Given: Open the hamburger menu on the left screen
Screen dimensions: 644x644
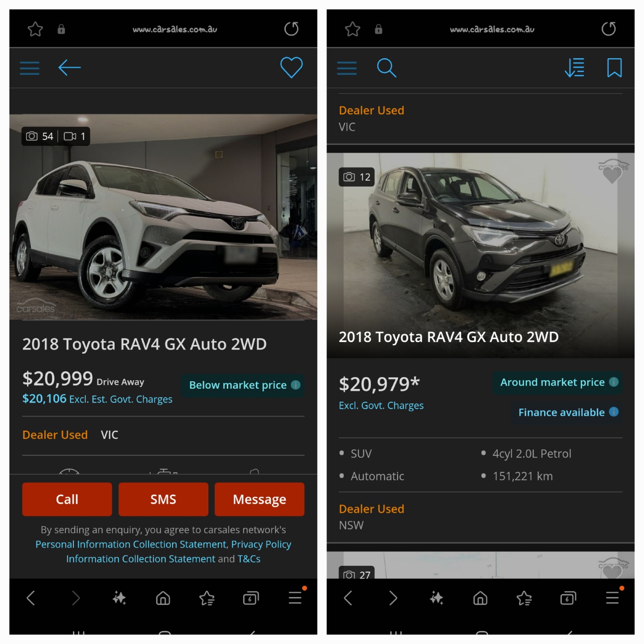Looking at the screenshot, I should [30, 68].
